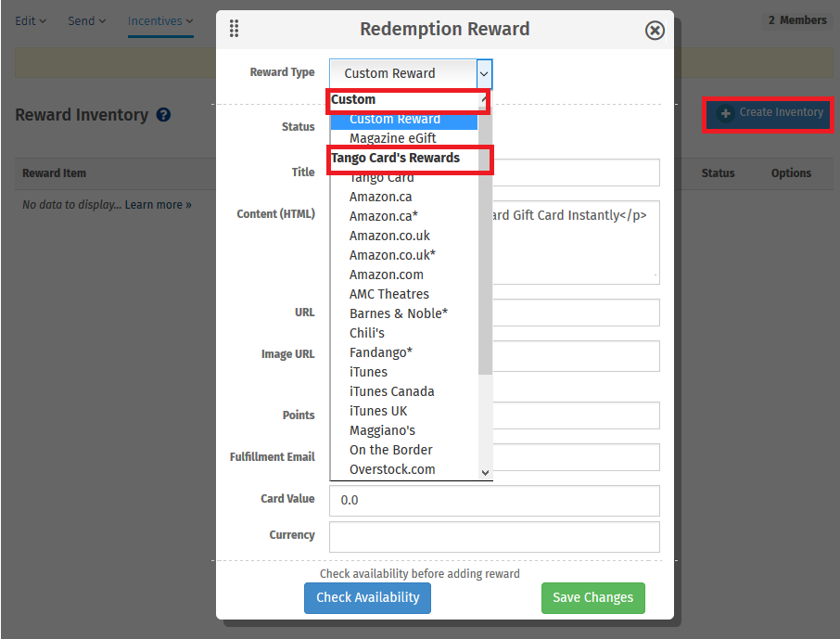Screen dimensions: 840x639
Task: Select the Overstock.com option
Action: pos(392,469)
